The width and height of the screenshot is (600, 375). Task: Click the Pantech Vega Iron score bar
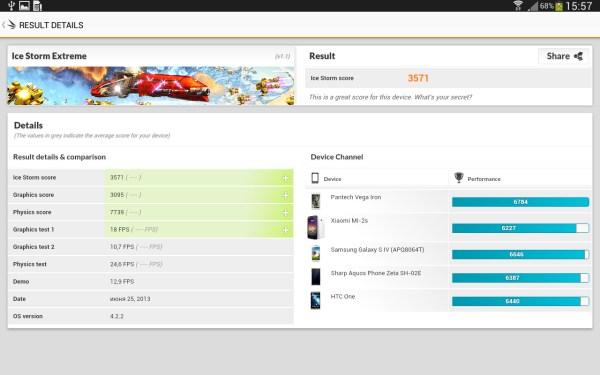coord(520,202)
